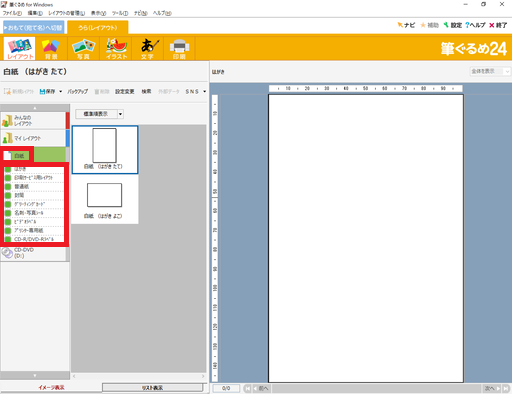512x394 pixels.
Task: Select the レイアウト layout icon in ribbon
Action: click(x=20, y=48)
